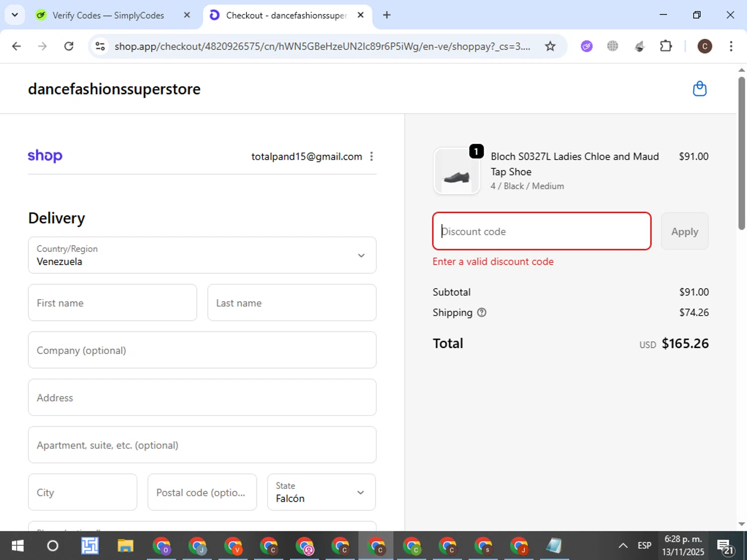The image size is (747, 560).
Task: Click the Bloch tap shoe product thumbnail
Action: [457, 171]
